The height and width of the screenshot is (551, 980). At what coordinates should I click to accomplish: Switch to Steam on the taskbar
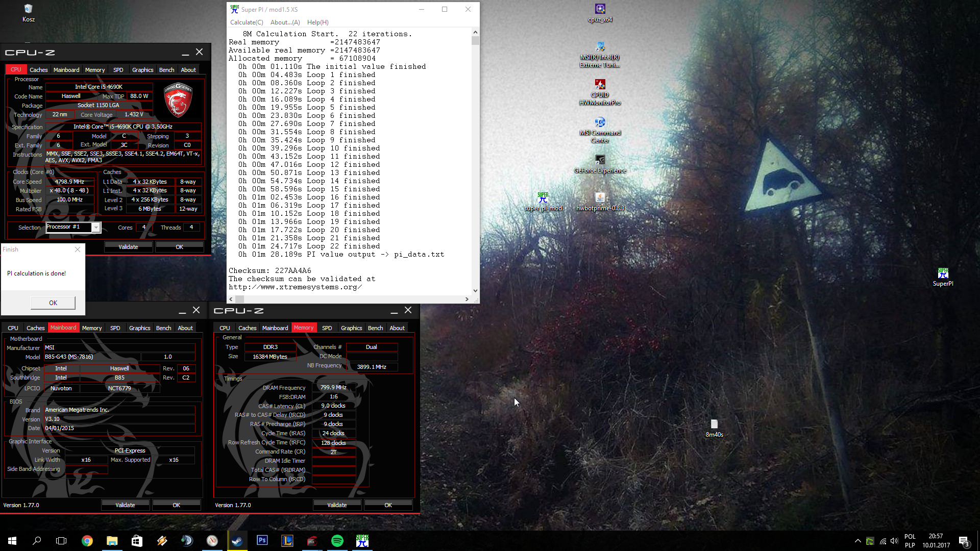click(237, 541)
